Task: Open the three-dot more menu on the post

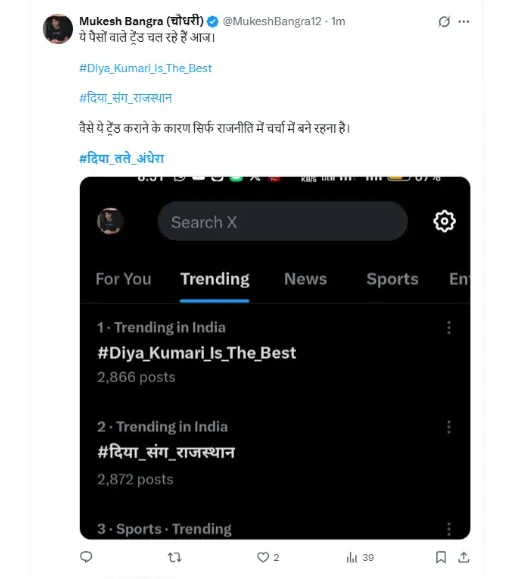Action: 464,21
